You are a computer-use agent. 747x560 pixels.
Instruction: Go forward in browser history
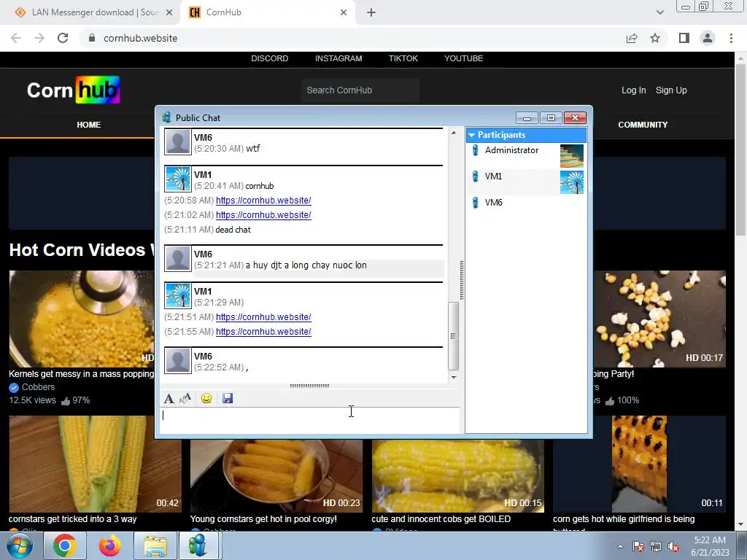(x=39, y=38)
